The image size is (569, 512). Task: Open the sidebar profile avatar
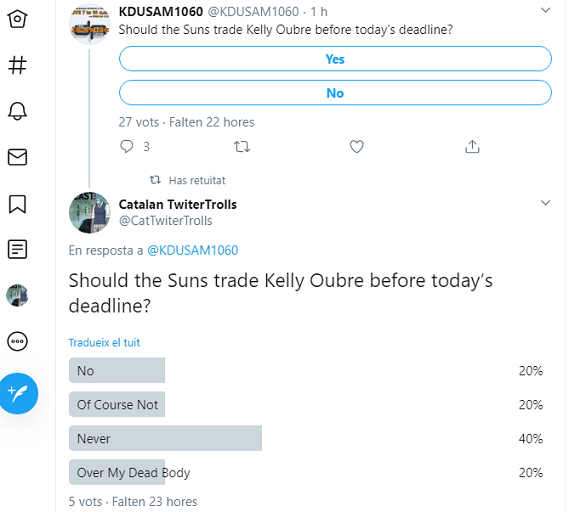point(17,295)
